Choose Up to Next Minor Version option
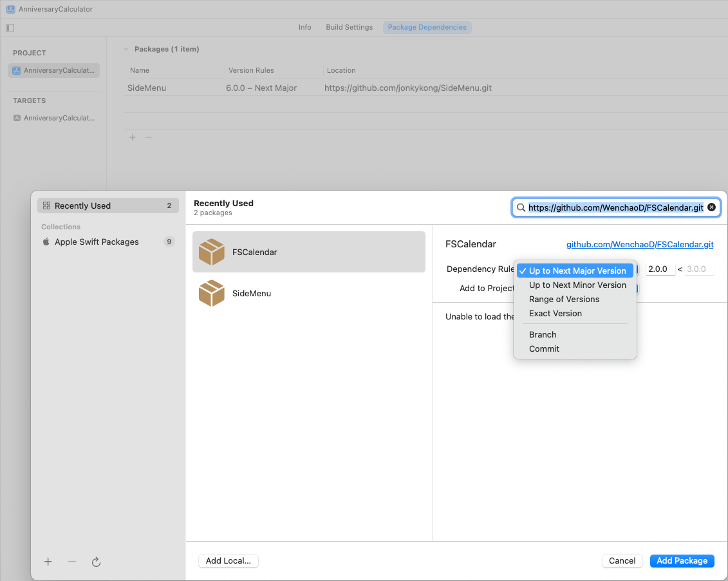Screen dimensions: 728x581 575,285
